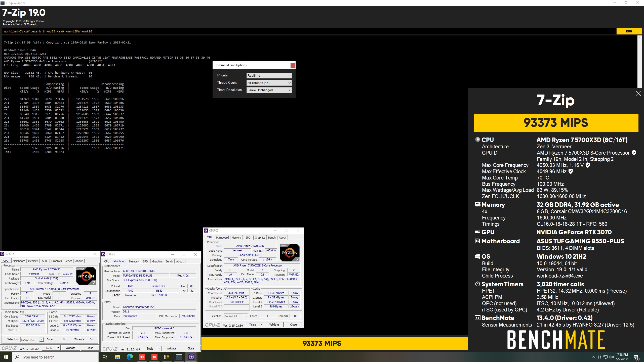Image resolution: width=644 pixels, height=362 pixels.
Task: Click Ryzen 7 logo in upper-right CPU-Z window
Action: click(x=290, y=252)
